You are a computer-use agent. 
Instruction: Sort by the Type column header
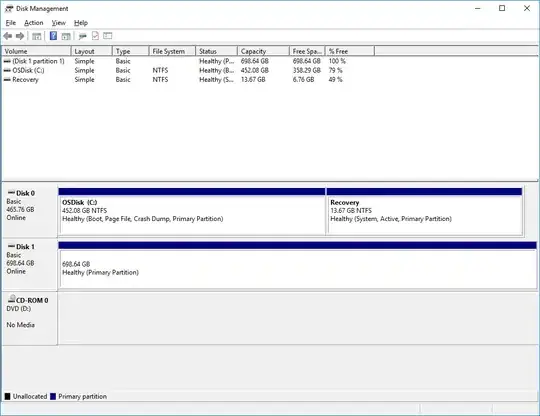[131, 51]
